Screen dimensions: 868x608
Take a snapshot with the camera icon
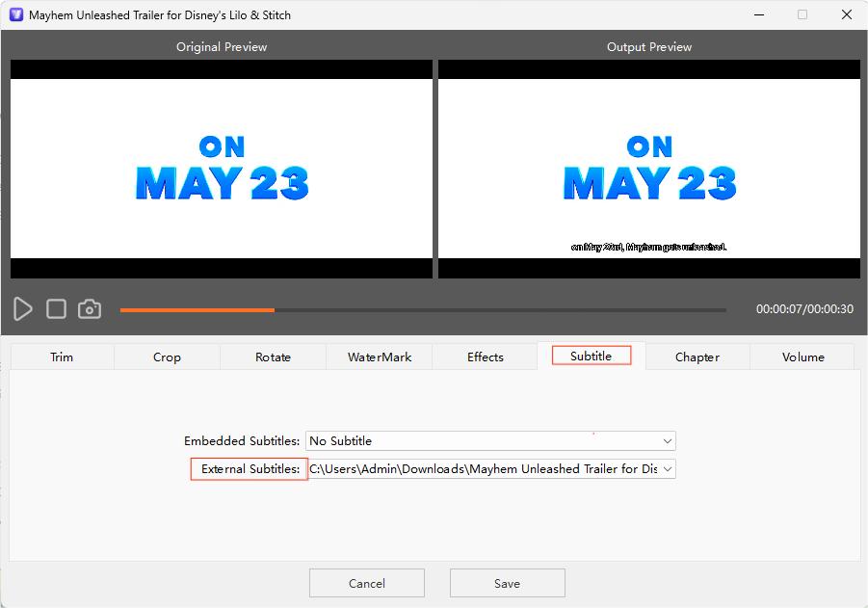tap(90, 308)
